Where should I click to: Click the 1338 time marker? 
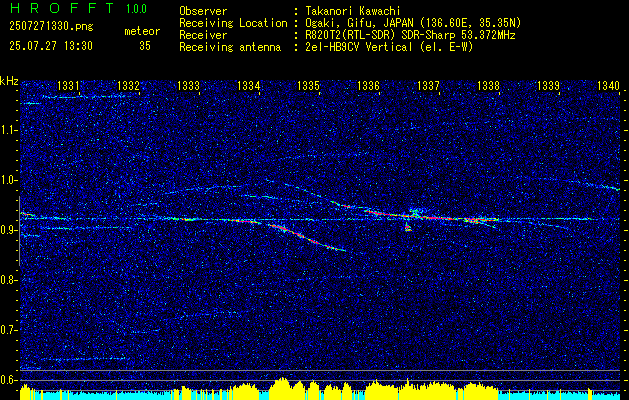[488, 85]
